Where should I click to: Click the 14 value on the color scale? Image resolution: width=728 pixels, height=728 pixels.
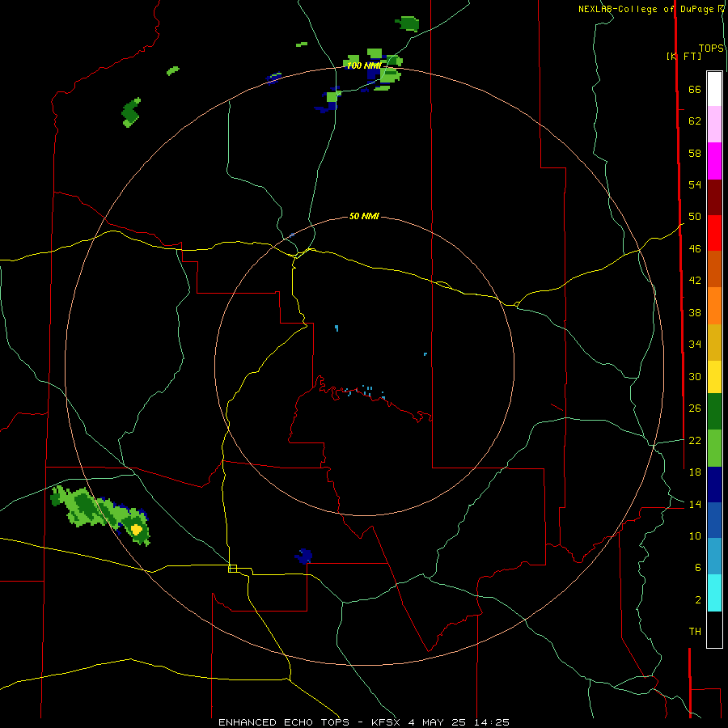pyautogui.click(x=695, y=504)
